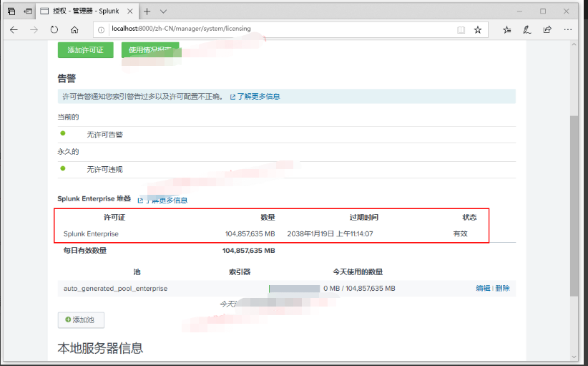
Task: Click the 有效 status value
Action: [x=461, y=234]
